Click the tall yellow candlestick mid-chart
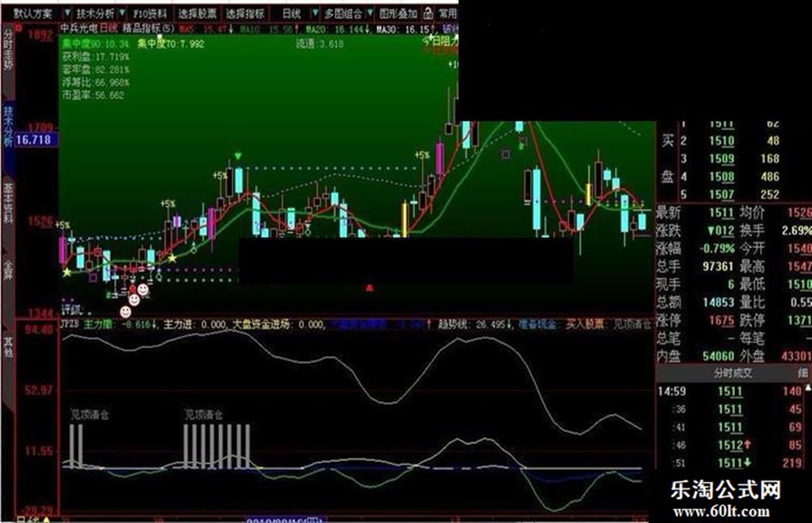This screenshot has width=812, height=523. (x=404, y=220)
